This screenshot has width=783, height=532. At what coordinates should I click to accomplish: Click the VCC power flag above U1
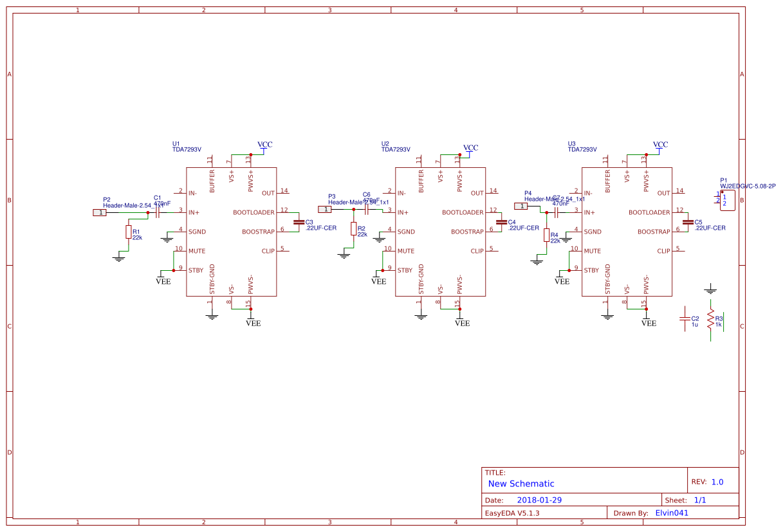tap(264, 145)
